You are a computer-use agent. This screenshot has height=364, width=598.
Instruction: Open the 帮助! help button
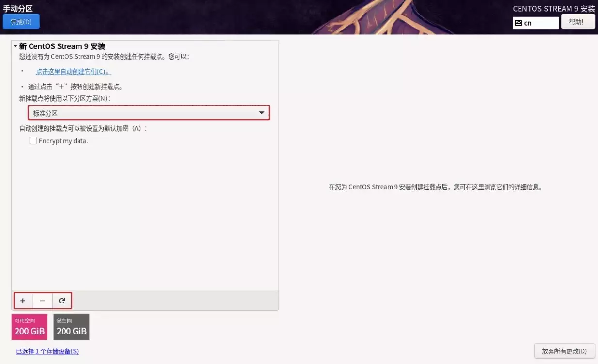click(578, 22)
